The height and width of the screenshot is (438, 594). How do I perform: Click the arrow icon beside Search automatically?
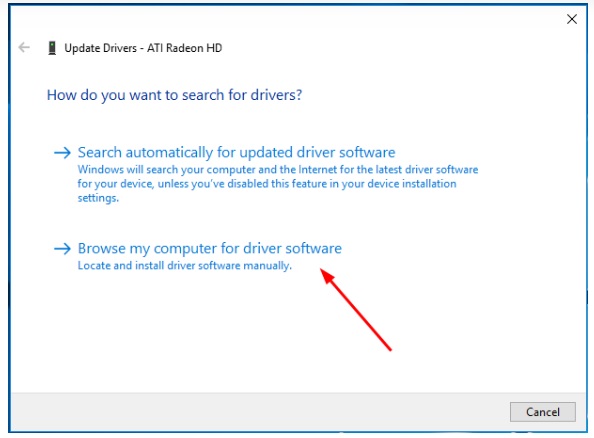point(63,153)
